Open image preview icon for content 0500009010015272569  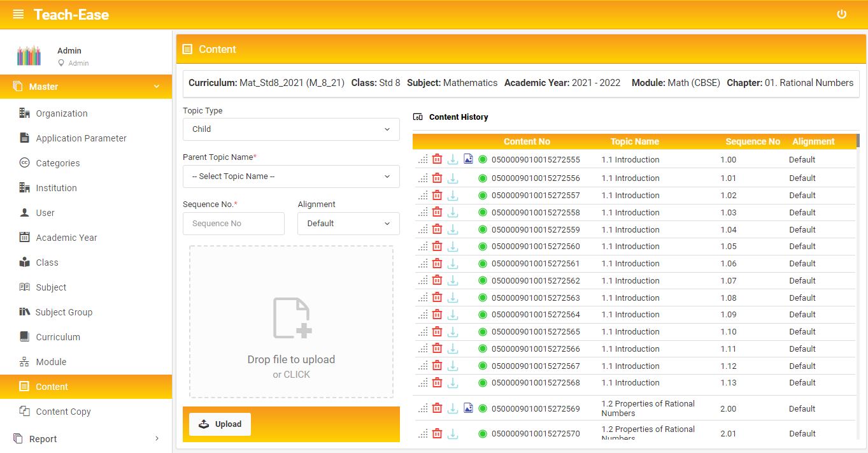coord(468,408)
